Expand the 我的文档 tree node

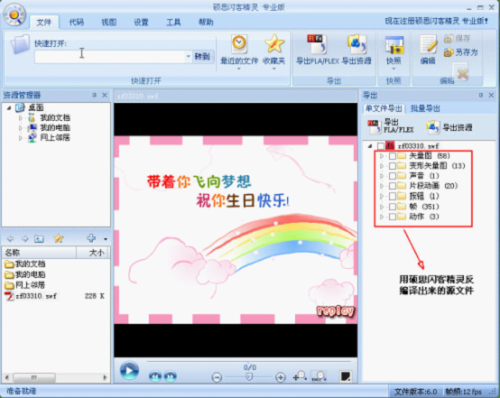[x=21, y=118]
